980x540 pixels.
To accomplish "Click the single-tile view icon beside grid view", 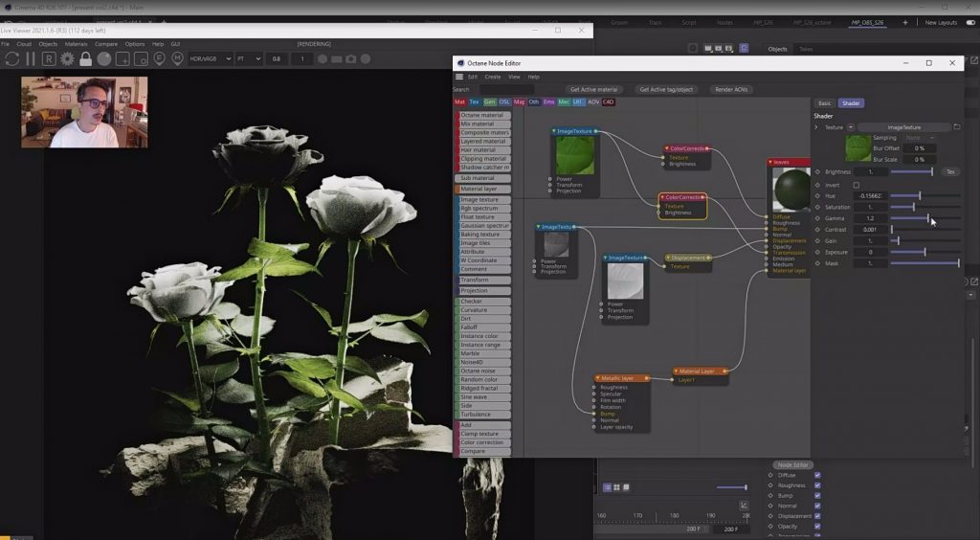I will click(626, 487).
